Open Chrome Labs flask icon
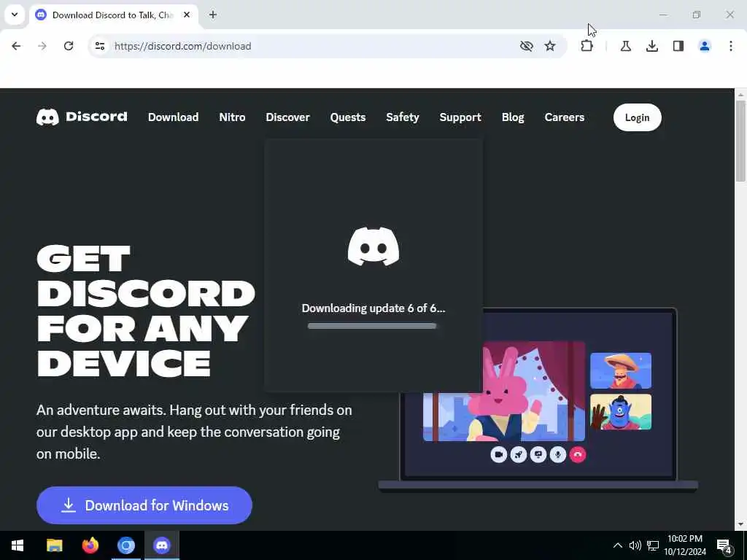 625,46
